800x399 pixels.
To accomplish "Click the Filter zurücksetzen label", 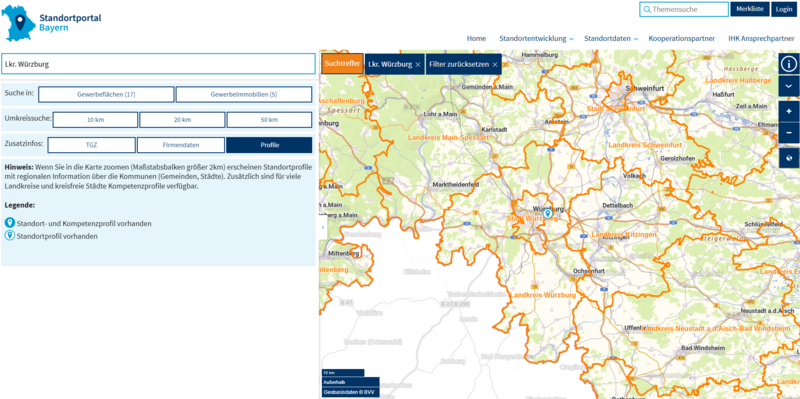I will pos(459,65).
